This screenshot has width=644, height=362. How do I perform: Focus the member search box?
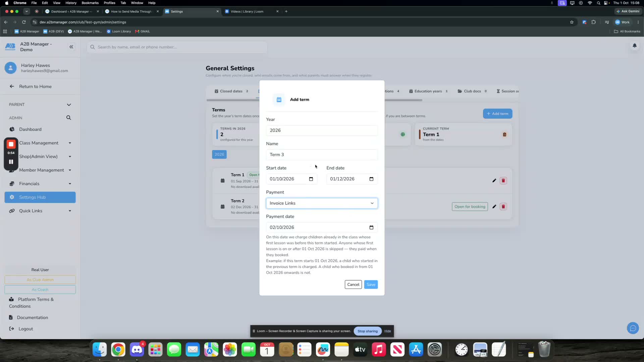click(x=177, y=47)
